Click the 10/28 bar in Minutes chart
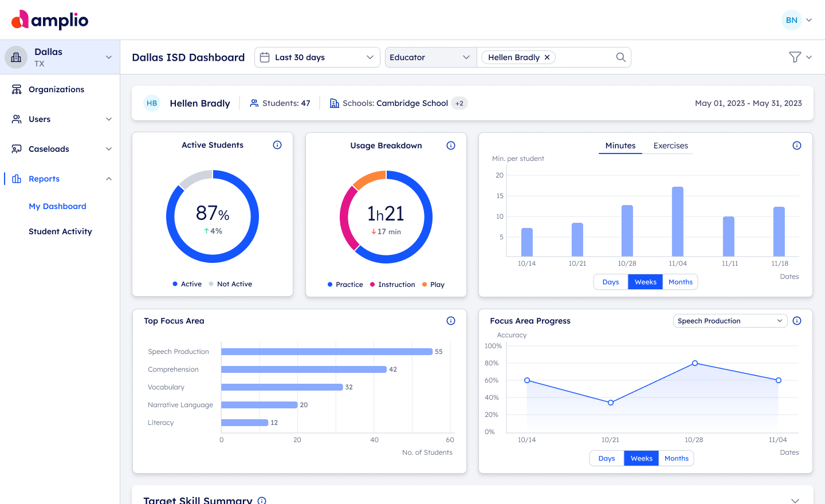 [x=627, y=231]
